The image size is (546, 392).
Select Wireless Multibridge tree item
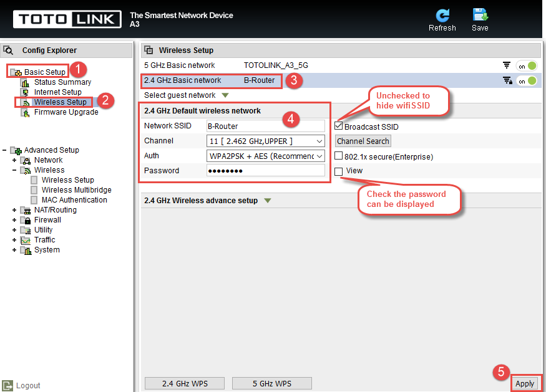coord(76,190)
